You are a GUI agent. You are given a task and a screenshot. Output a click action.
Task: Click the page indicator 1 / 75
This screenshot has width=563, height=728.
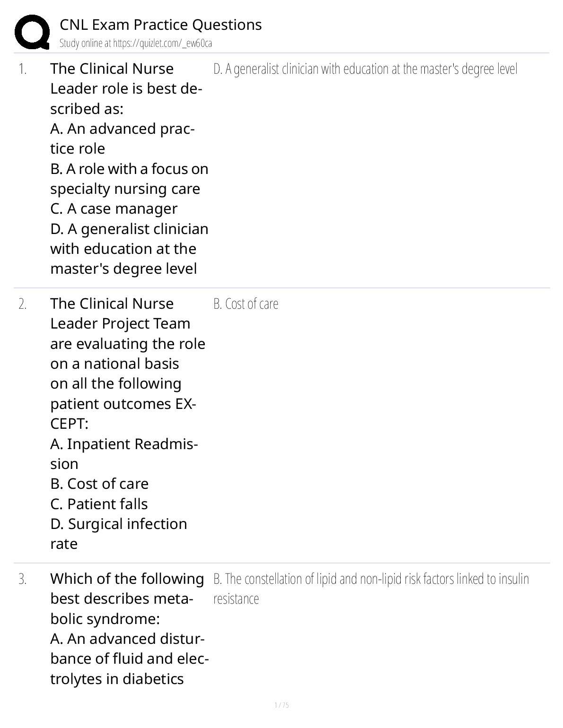tap(281, 705)
